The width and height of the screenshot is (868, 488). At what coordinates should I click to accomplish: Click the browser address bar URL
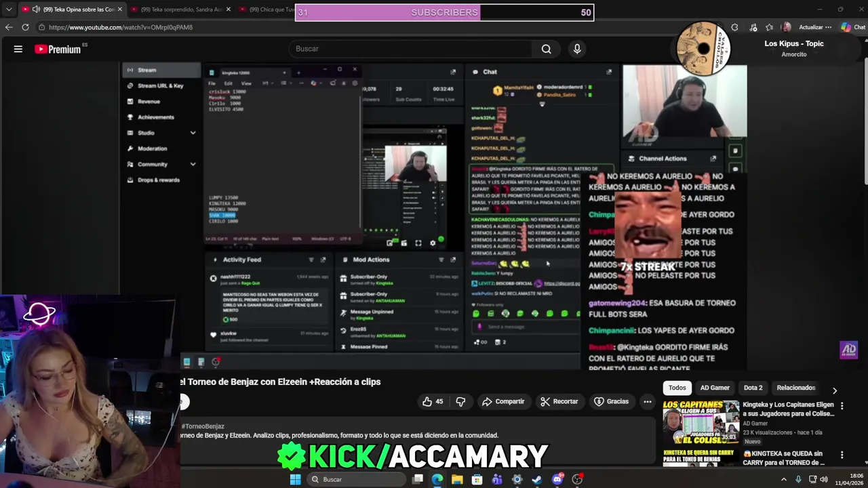click(121, 27)
